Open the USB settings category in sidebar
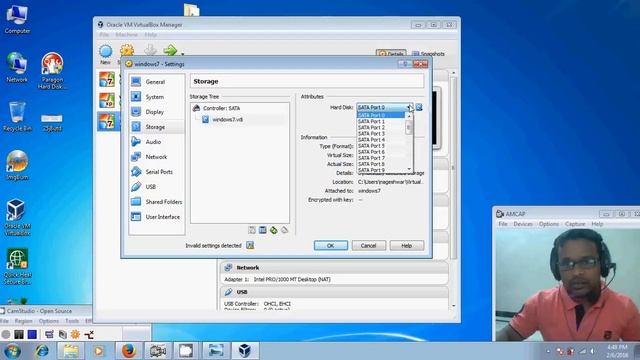The height and width of the screenshot is (360, 640). point(156,187)
